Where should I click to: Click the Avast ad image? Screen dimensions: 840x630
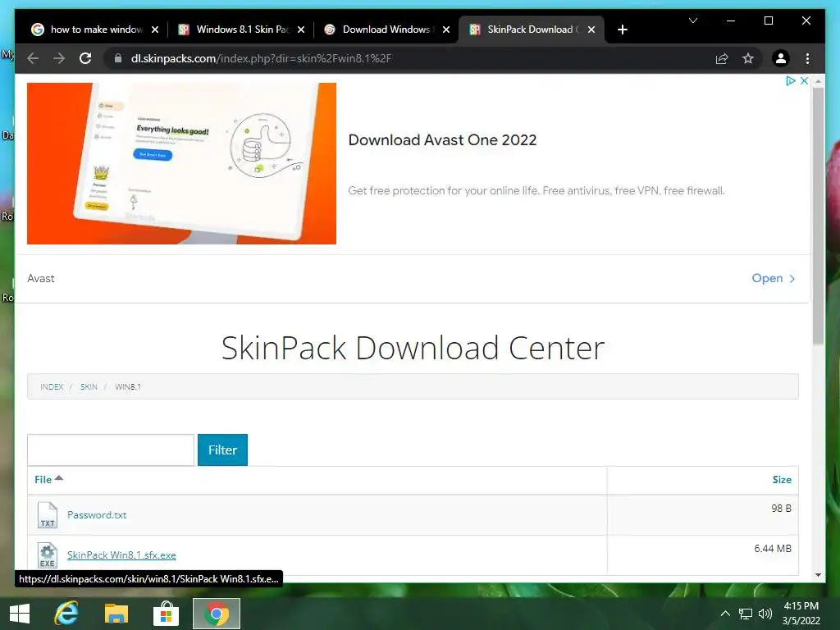click(181, 163)
